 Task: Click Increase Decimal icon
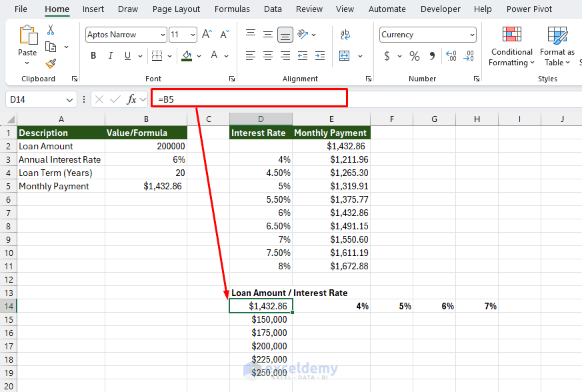(451, 56)
